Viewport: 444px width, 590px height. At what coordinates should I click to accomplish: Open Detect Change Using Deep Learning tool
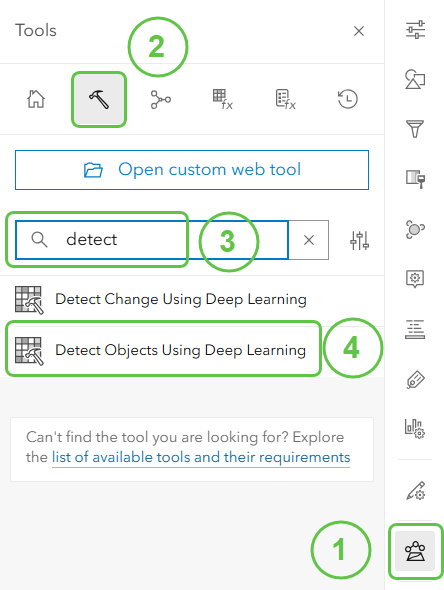pyautogui.click(x=192, y=300)
